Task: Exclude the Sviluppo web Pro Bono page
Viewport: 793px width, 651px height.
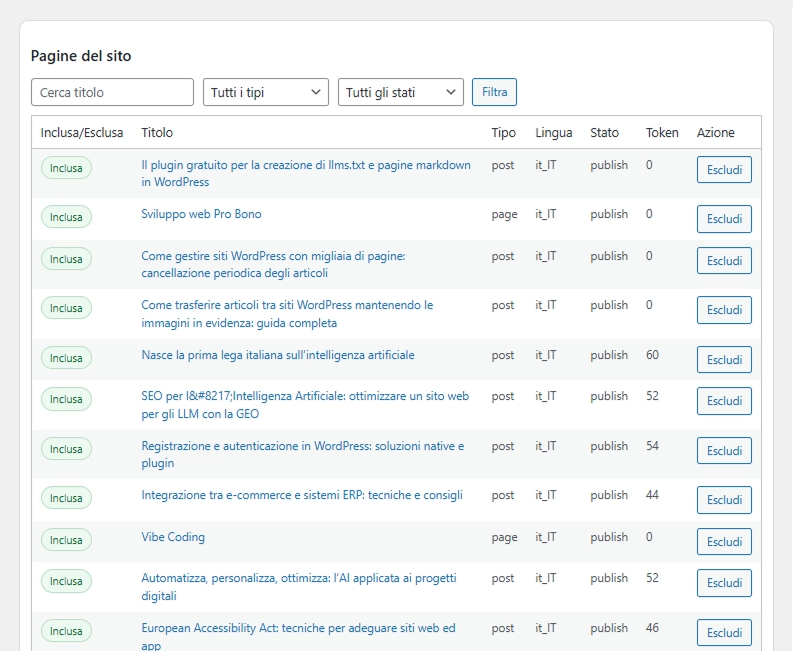Action: pyautogui.click(x=724, y=219)
